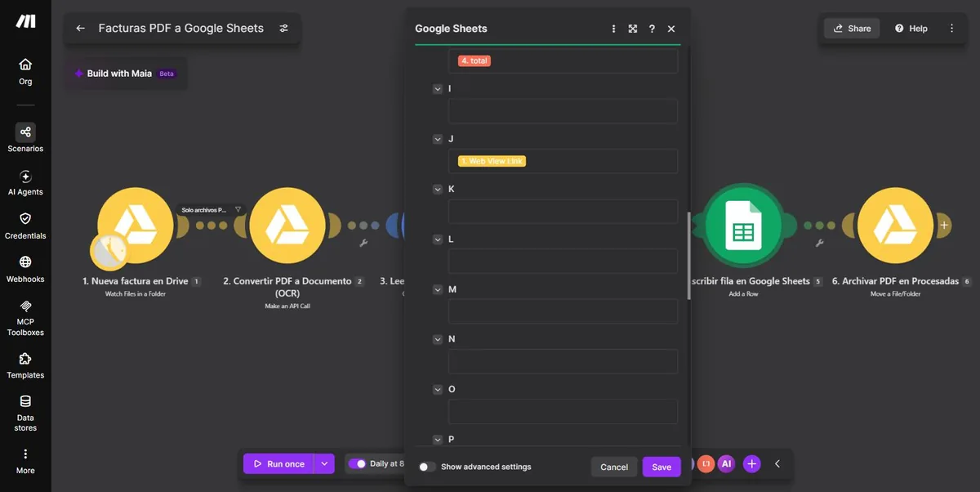This screenshot has height=492, width=980.
Task: Browse Templates
Action: [25, 365]
